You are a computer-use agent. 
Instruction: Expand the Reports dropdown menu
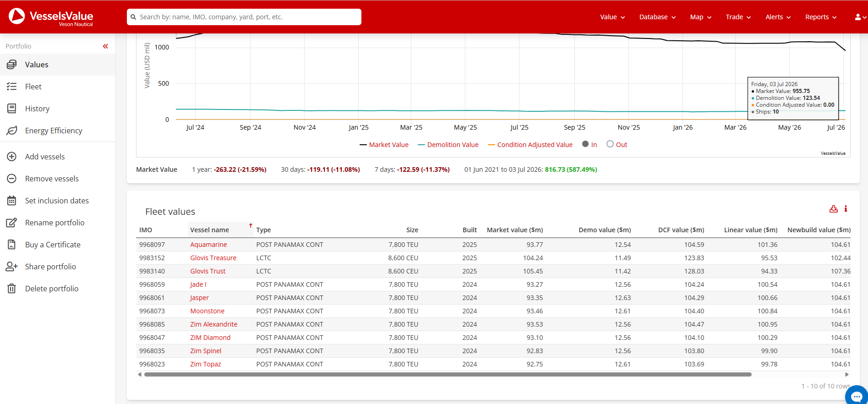pos(821,17)
